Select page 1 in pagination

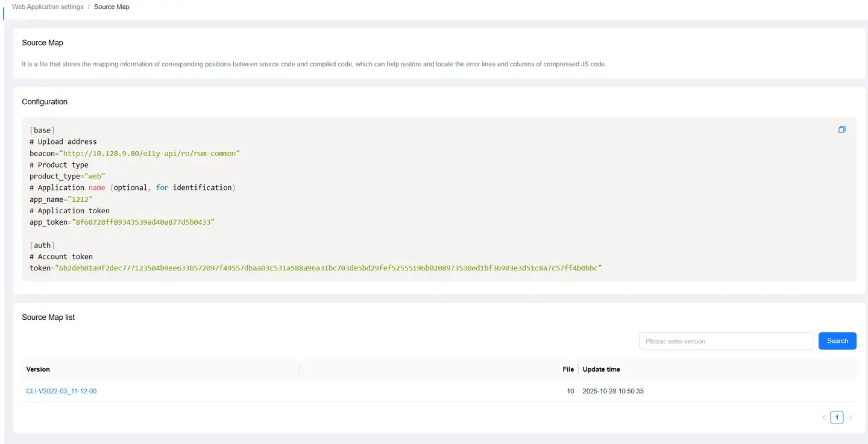[837, 417]
